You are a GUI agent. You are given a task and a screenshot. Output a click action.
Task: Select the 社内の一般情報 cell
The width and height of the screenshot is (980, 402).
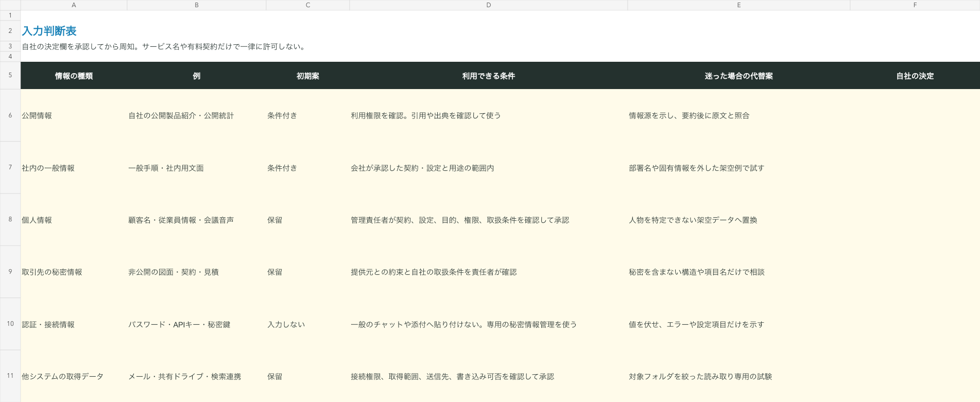(x=74, y=168)
